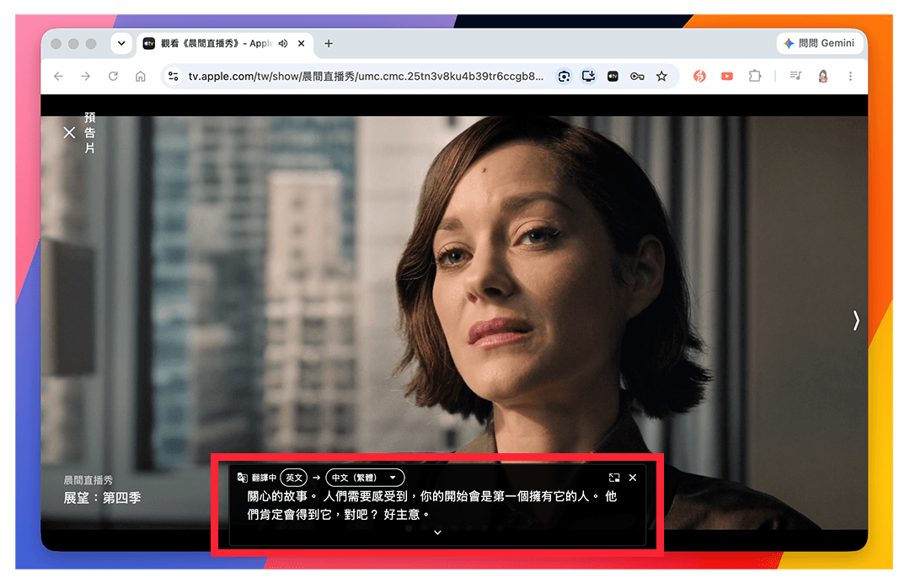View site information for tv.apple.com

pos(173,77)
